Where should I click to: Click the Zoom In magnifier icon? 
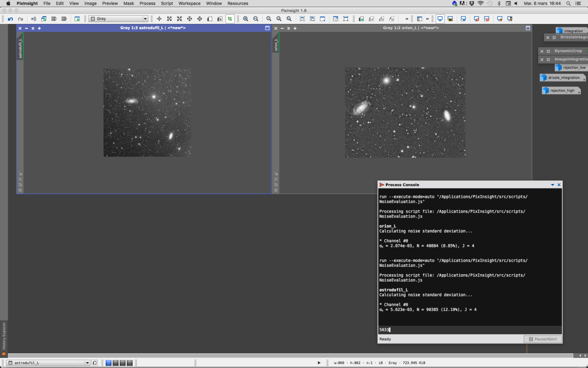coord(246,19)
